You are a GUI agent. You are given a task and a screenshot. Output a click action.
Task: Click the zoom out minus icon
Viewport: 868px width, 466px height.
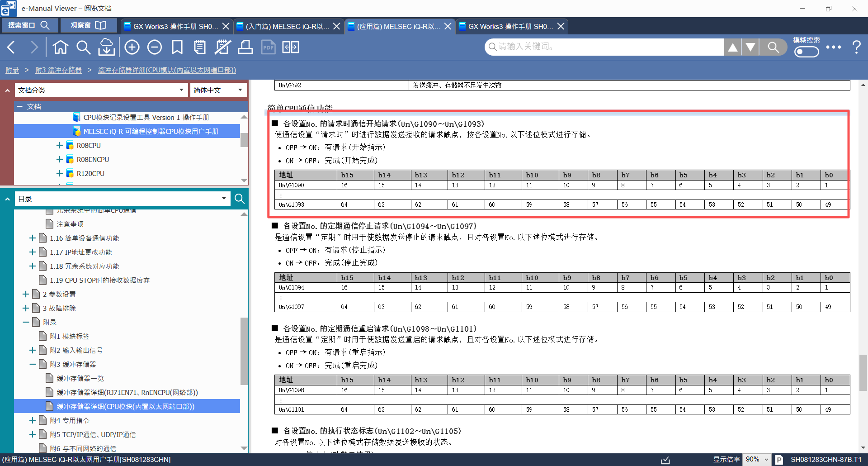154,47
